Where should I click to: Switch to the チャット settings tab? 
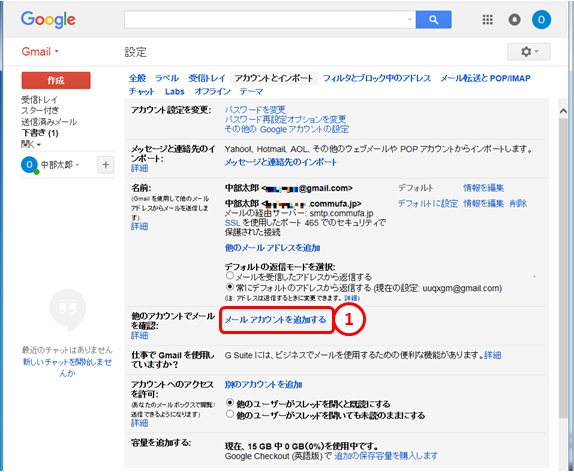click(142, 92)
